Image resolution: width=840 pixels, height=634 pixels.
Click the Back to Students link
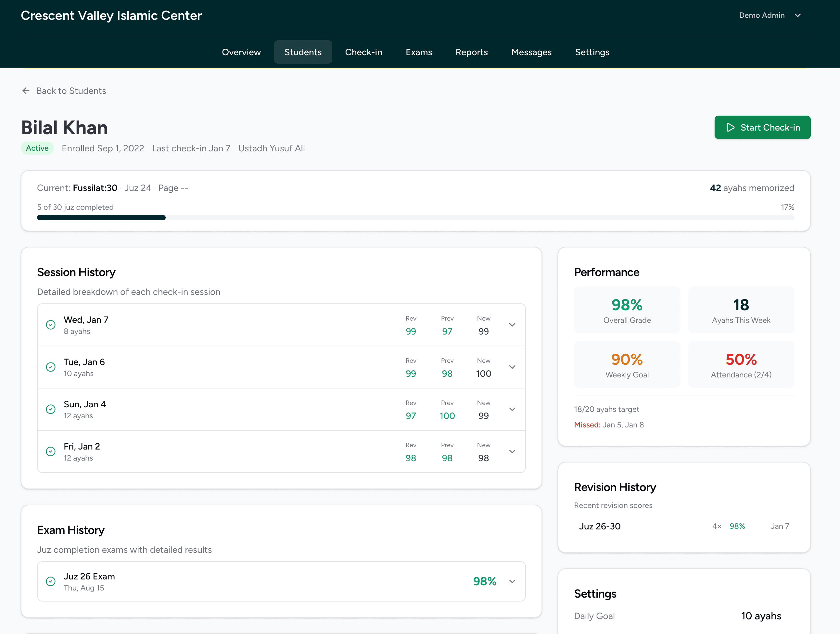click(x=71, y=90)
